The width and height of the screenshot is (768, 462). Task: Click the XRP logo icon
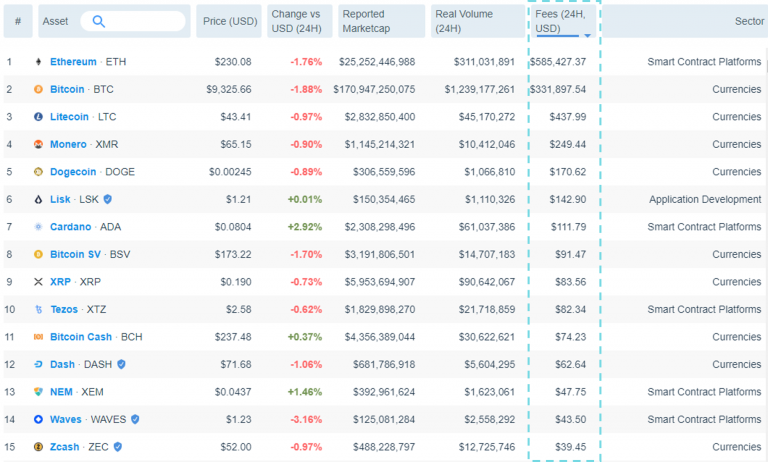[x=38, y=282]
